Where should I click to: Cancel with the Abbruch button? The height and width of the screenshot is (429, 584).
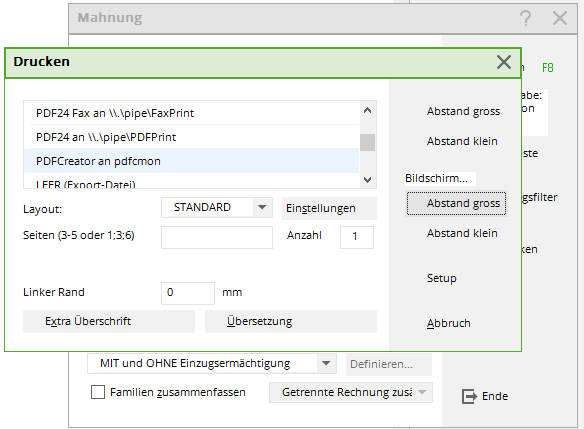coord(448,323)
